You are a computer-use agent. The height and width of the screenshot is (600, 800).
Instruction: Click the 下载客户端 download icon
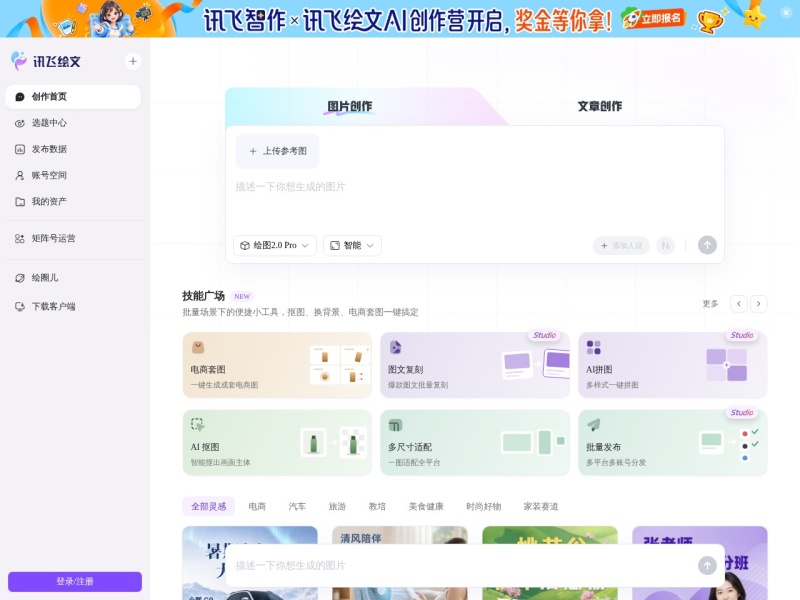pyautogui.click(x=20, y=307)
